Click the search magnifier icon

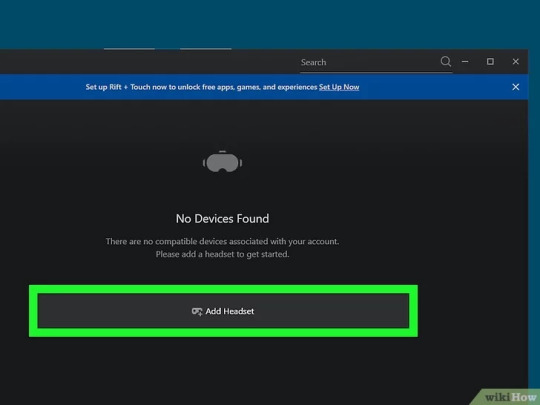tap(446, 62)
